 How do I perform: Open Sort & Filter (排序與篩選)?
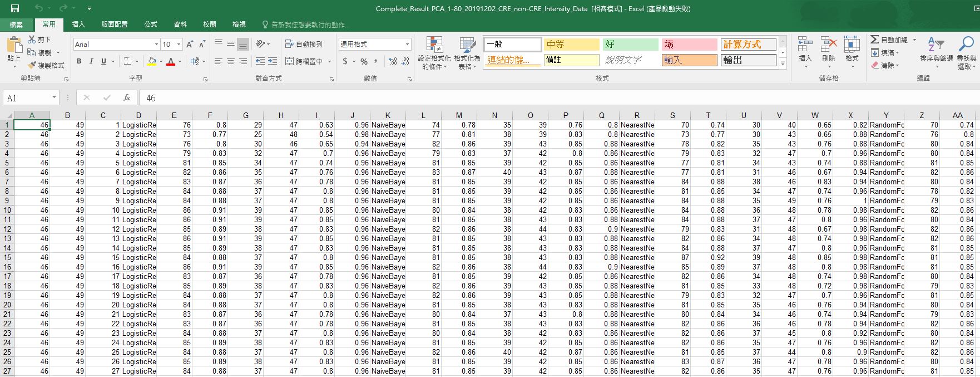pyautogui.click(x=936, y=50)
